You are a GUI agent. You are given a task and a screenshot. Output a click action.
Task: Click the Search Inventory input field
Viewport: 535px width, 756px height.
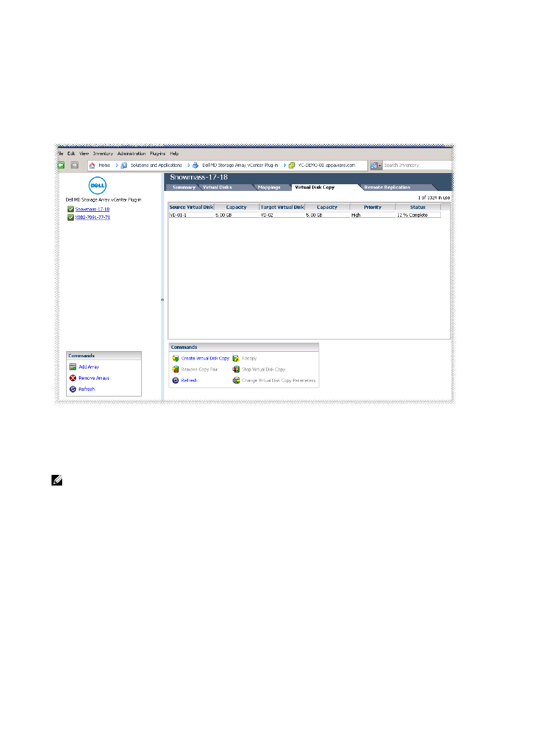pyautogui.click(x=417, y=165)
